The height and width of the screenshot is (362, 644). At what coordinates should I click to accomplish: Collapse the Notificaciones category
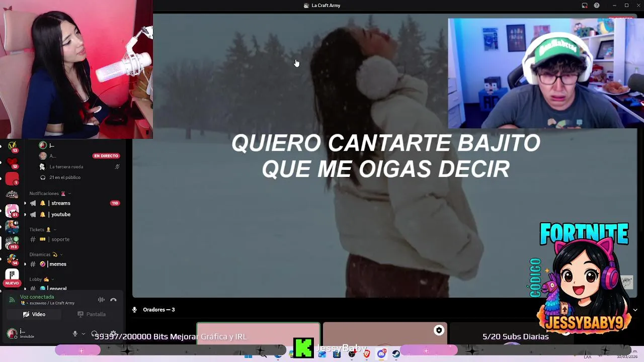tap(49, 194)
